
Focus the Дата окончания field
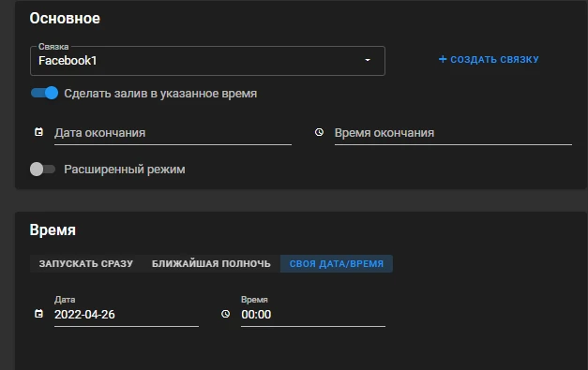tap(173, 133)
